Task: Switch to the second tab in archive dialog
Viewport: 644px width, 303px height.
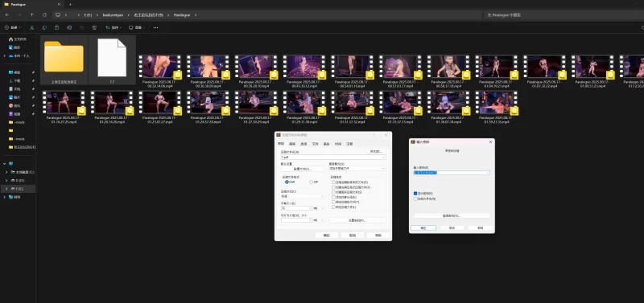Action: pyautogui.click(x=292, y=145)
